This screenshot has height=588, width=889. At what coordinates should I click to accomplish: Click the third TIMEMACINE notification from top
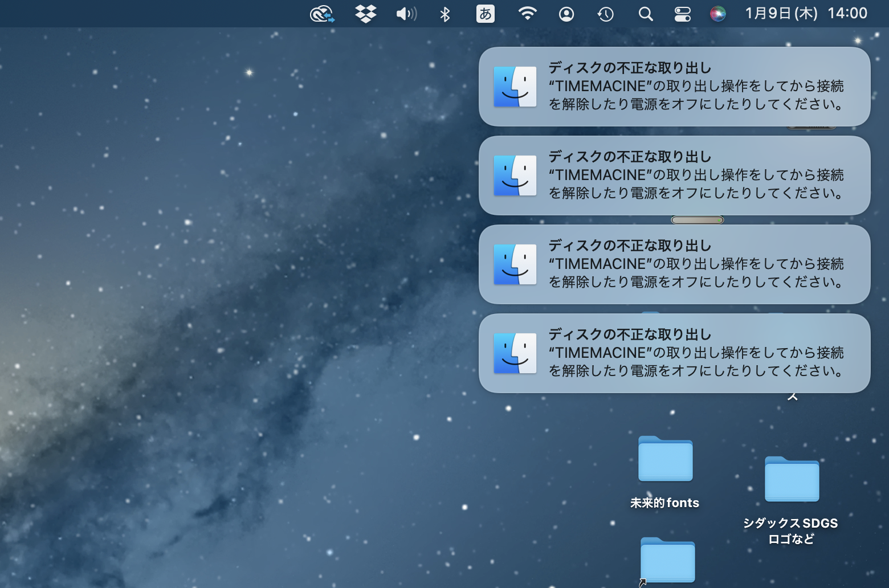pos(674,264)
